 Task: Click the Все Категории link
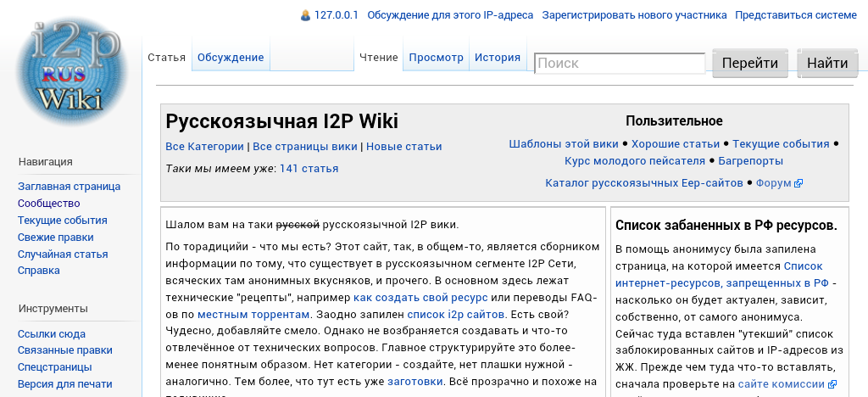coord(204,147)
